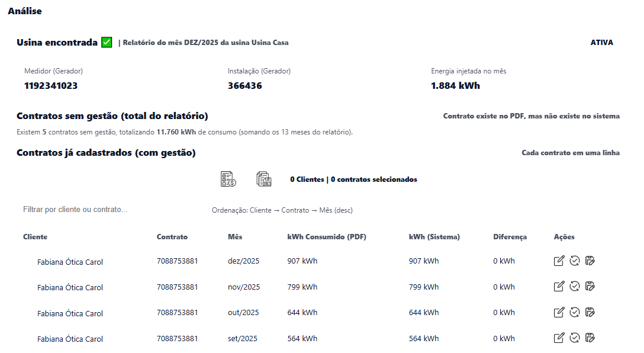Click the save-edit icon for set/2025 row
The height and width of the screenshot is (353, 644).
(x=590, y=338)
